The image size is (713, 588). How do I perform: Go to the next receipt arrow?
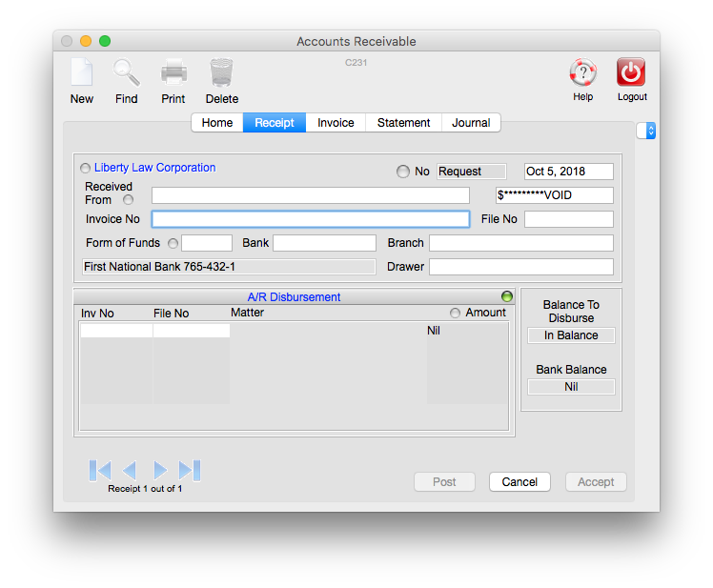pos(160,470)
